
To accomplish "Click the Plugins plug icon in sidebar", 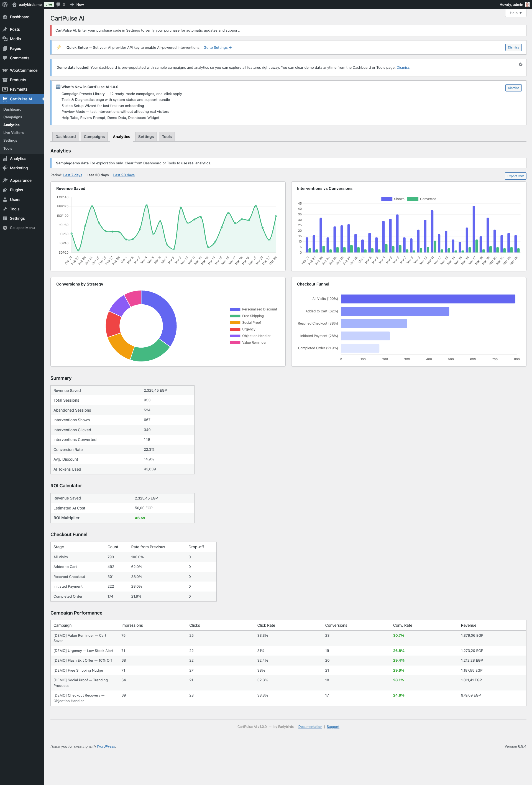I will point(5,190).
